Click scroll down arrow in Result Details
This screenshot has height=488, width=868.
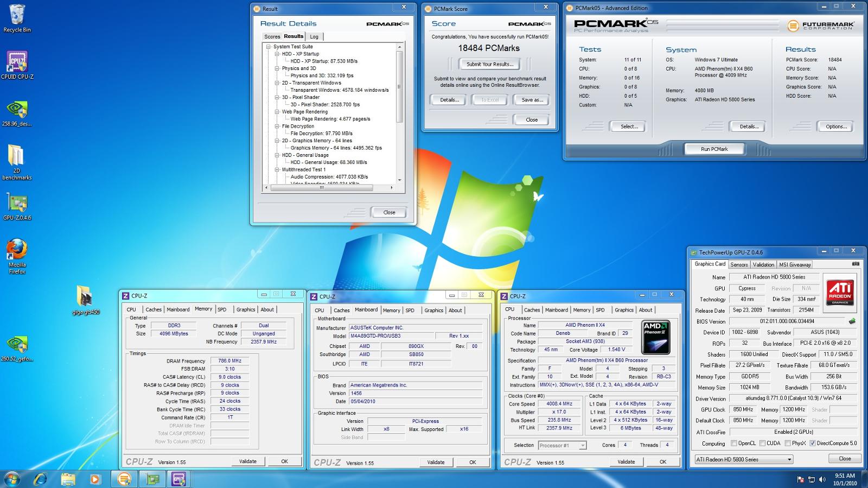point(400,180)
